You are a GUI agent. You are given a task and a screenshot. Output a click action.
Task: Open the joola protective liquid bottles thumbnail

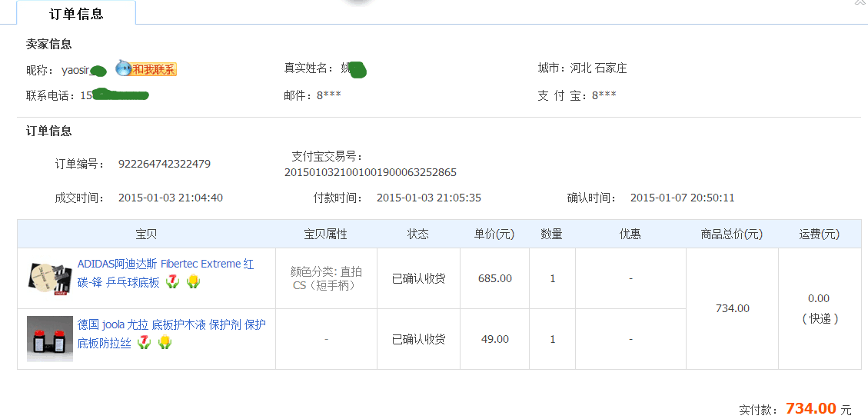click(50, 339)
